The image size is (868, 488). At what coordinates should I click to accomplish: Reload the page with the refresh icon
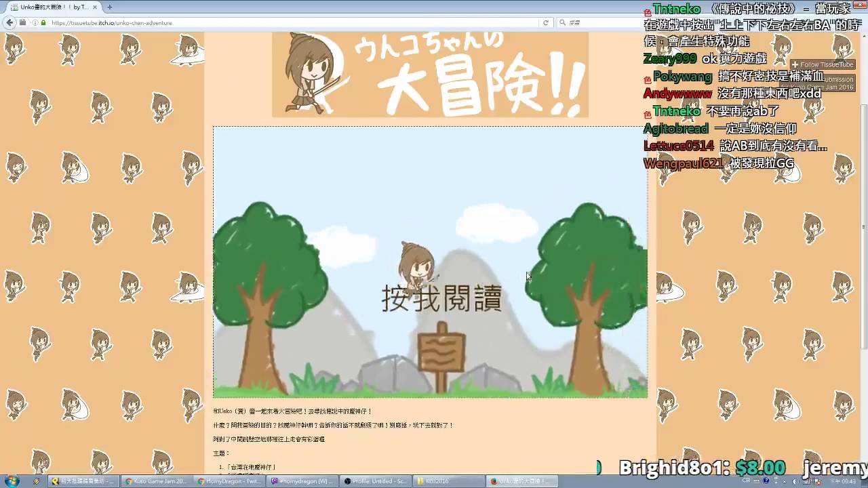(545, 22)
